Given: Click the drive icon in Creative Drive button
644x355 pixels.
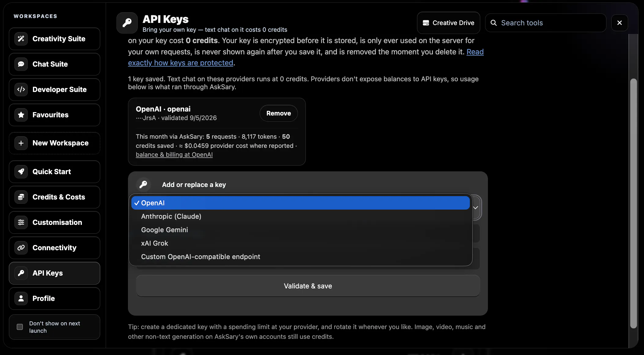Looking at the screenshot, I should [426, 23].
